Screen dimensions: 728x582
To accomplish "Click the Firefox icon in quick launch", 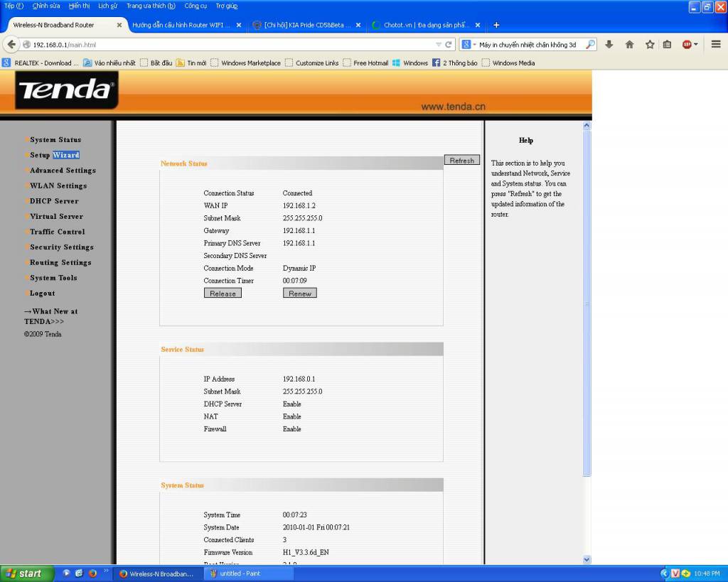I will click(x=92, y=573).
